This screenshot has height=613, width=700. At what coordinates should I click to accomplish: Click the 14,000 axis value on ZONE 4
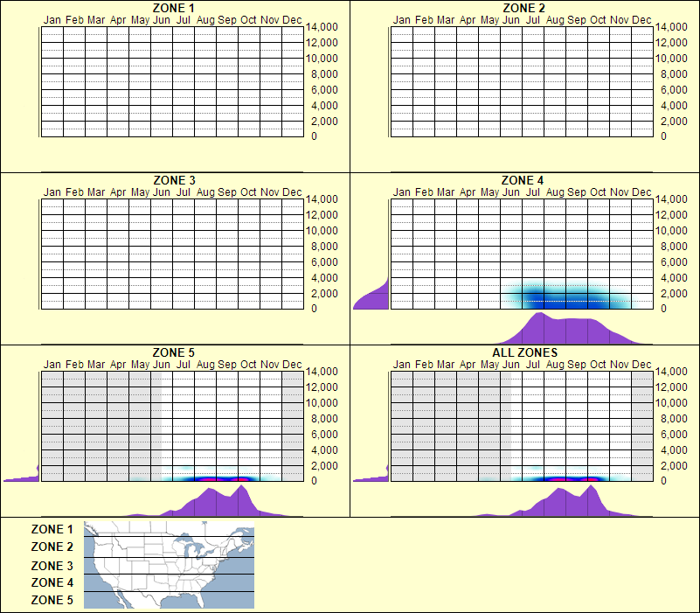(x=672, y=199)
